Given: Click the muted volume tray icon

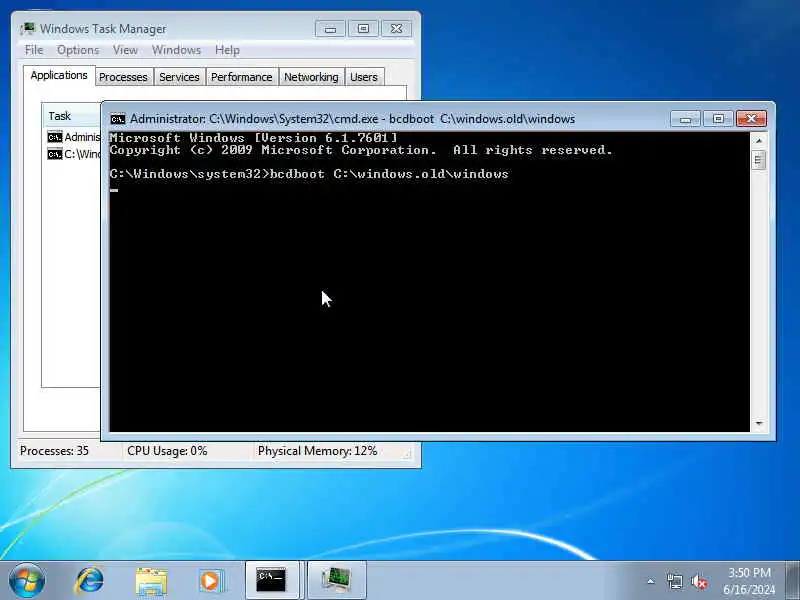Looking at the screenshot, I should pyautogui.click(x=699, y=581).
